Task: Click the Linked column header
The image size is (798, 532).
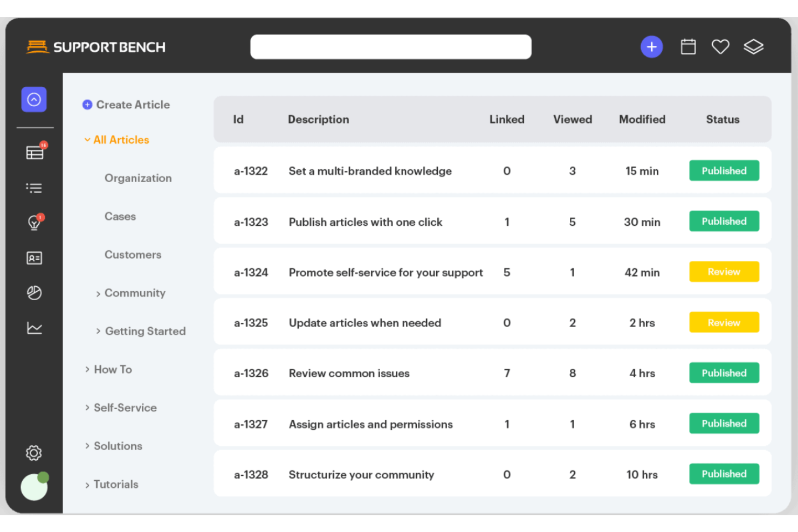Action: tap(507, 119)
